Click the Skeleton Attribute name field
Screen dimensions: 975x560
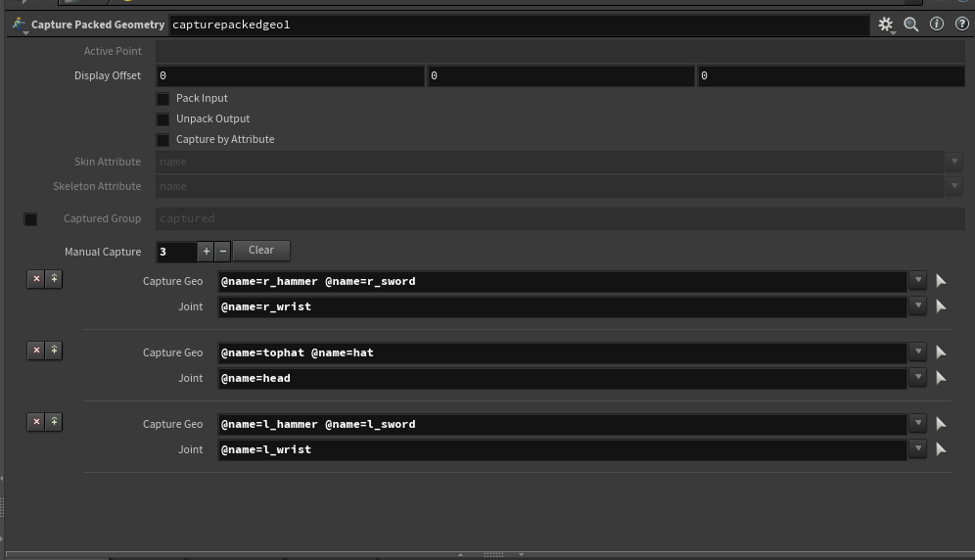tap(550, 186)
